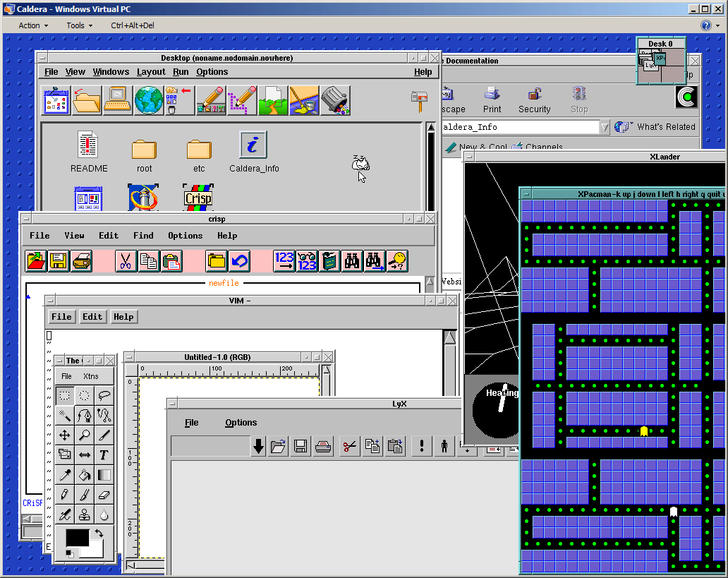This screenshot has height=578, width=728.
Task: Open the Find menu in crisp window
Action: [x=143, y=236]
